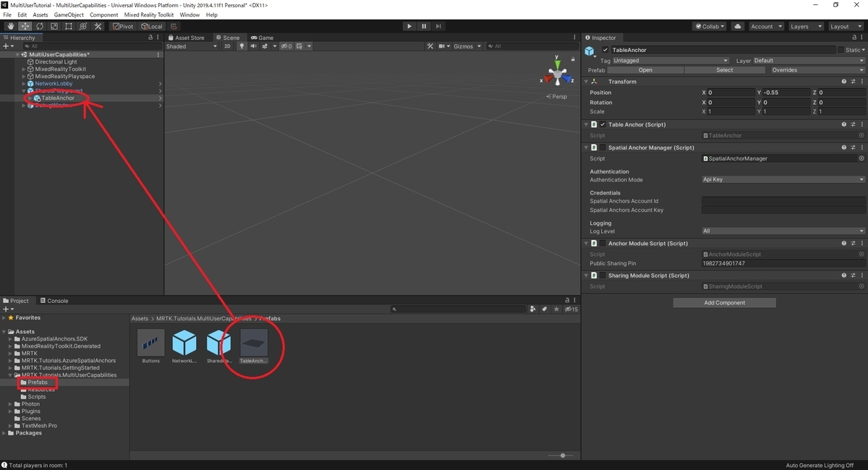Toggle scene lighting bulb icon
The height and width of the screenshot is (470, 868).
(242, 46)
